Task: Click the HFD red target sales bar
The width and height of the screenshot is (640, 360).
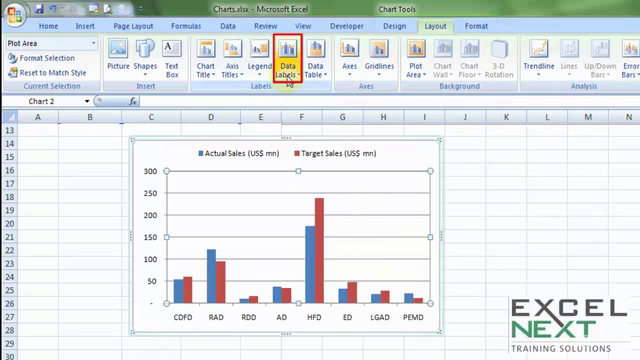Action: [319, 251]
